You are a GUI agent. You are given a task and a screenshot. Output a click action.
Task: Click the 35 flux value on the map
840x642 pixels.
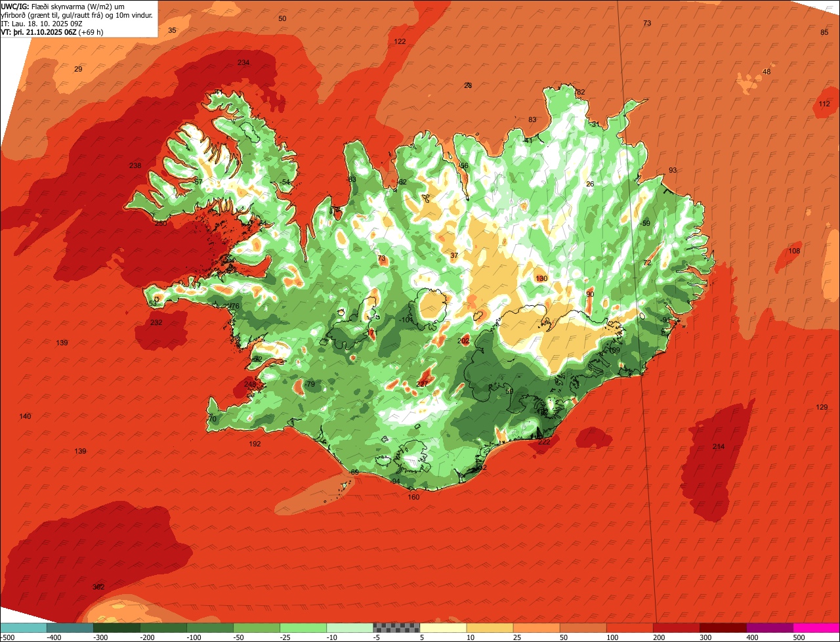(172, 31)
